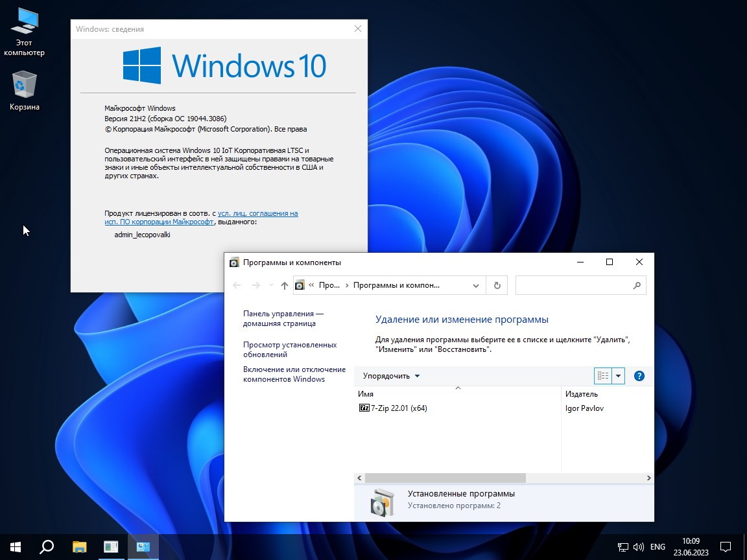Close the Программы и компоненты window
The height and width of the screenshot is (560, 747).
click(639, 262)
